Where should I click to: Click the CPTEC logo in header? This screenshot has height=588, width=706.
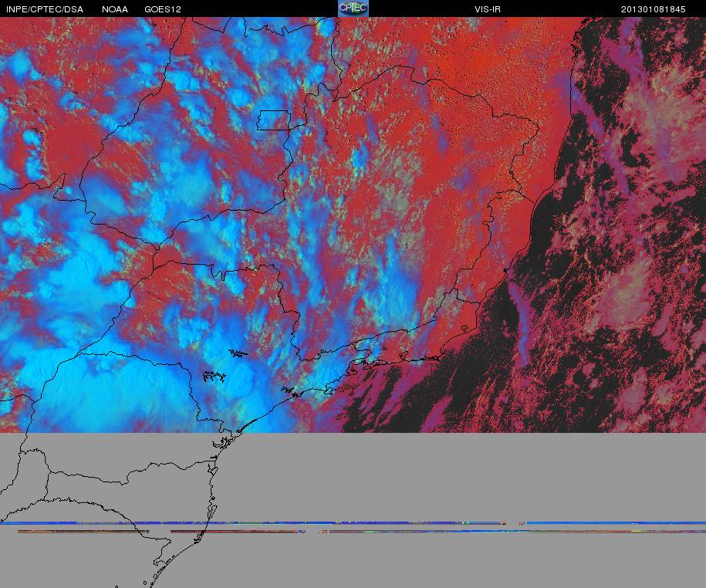(353, 8)
